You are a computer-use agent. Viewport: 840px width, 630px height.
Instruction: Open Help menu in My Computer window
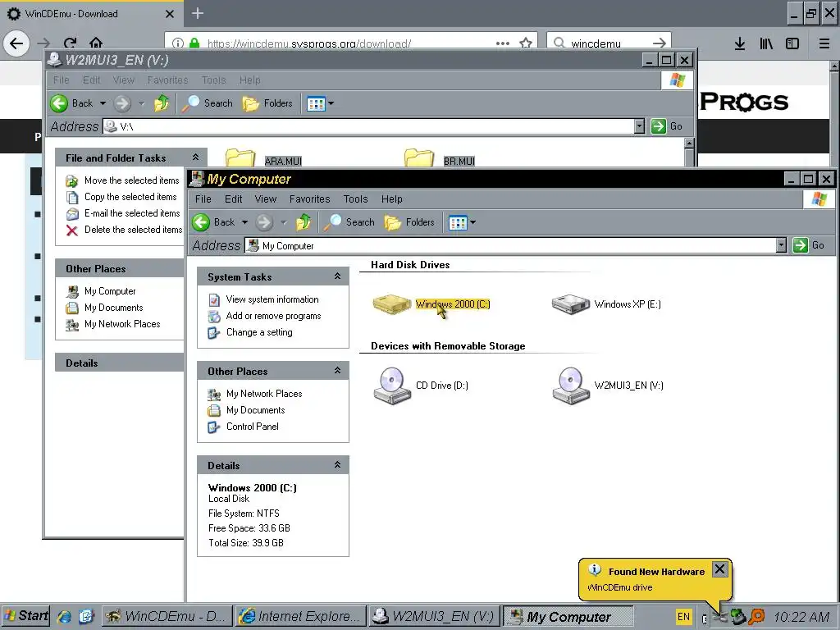(x=391, y=199)
